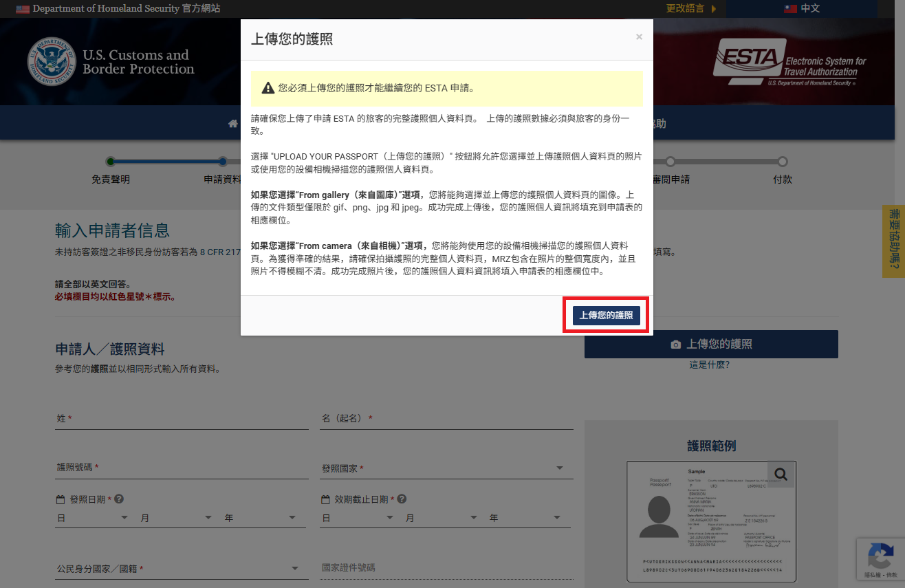Click the reCAPTCHA badge at bottom right

[881, 559]
